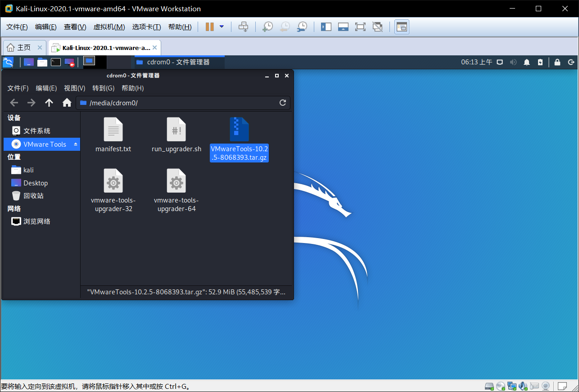Click the 06:13 上午 clock in Kali panel
The height and width of the screenshot is (392, 579).
[x=476, y=62]
